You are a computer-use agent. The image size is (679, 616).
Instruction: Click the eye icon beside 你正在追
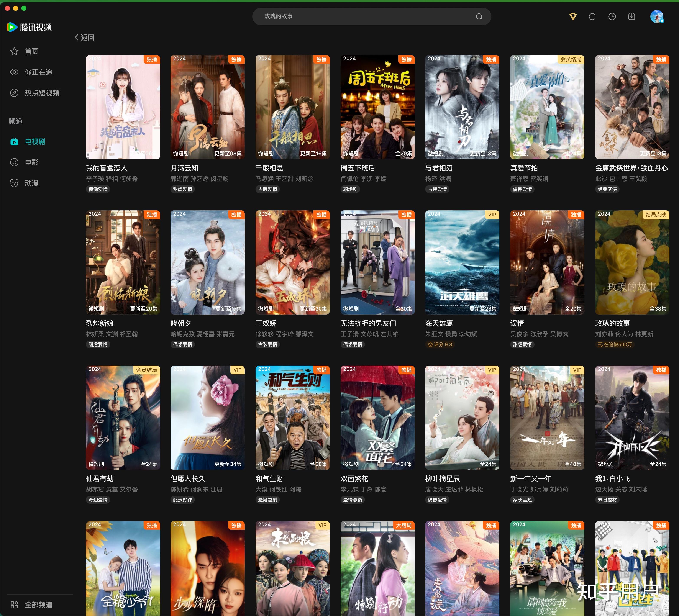point(14,72)
